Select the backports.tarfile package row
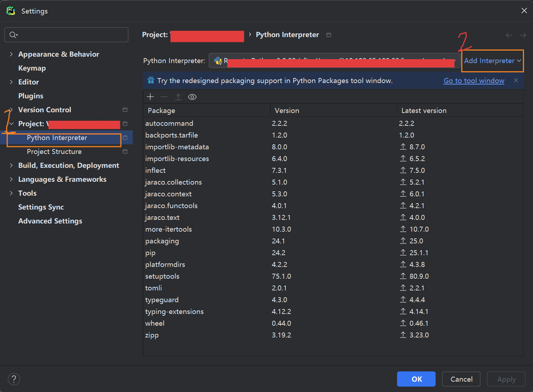The height and width of the screenshot is (392, 533). pos(333,135)
